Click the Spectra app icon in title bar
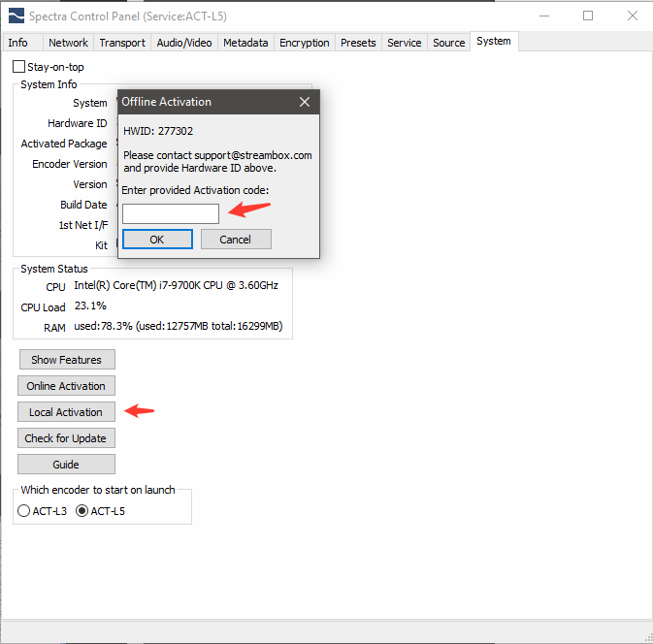 tap(15, 16)
